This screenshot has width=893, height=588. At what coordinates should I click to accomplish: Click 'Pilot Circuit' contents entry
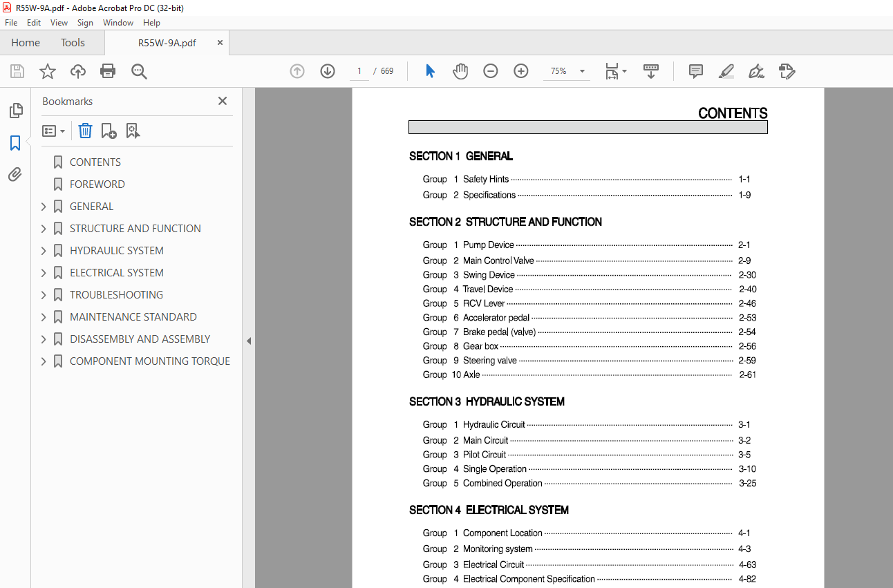point(485,455)
